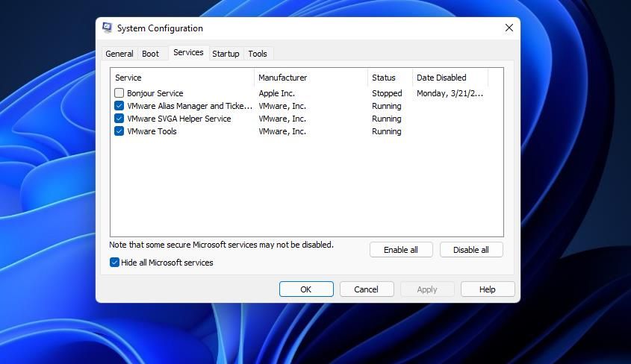
Task: Confirm with the OK button
Action: click(x=306, y=289)
